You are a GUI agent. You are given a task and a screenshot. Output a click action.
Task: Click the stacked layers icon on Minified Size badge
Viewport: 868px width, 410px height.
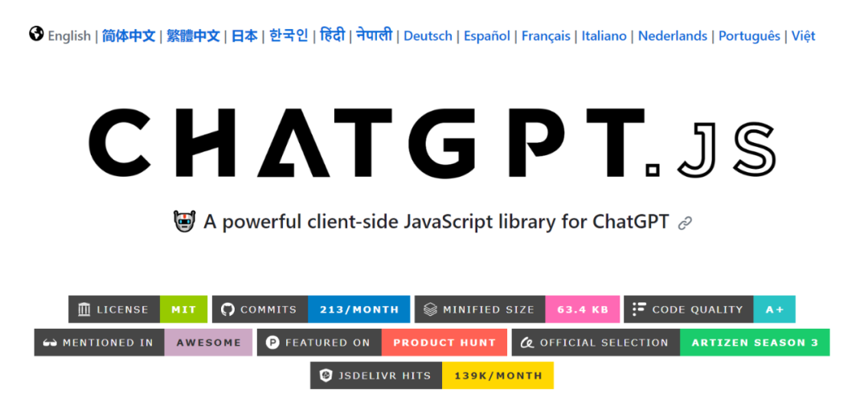431,310
